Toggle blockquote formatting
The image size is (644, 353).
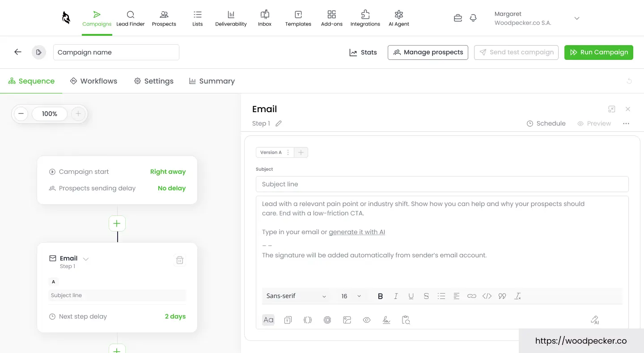502,296
